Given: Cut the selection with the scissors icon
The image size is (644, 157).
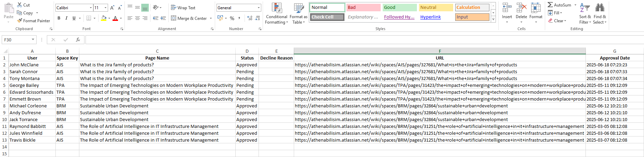Looking at the screenshot, I should [x=19, y=5].
